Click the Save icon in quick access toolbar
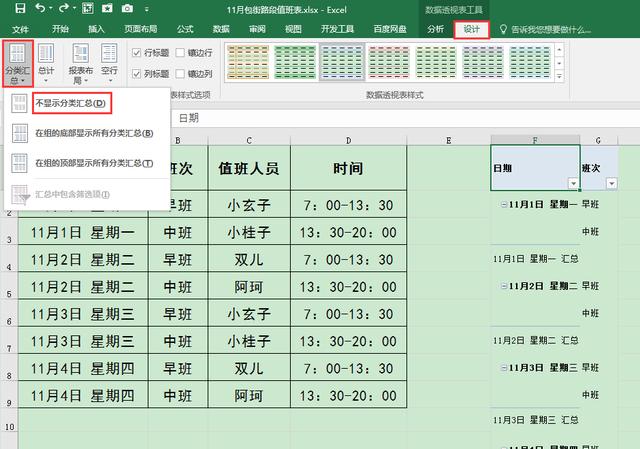 coord(19,8)
